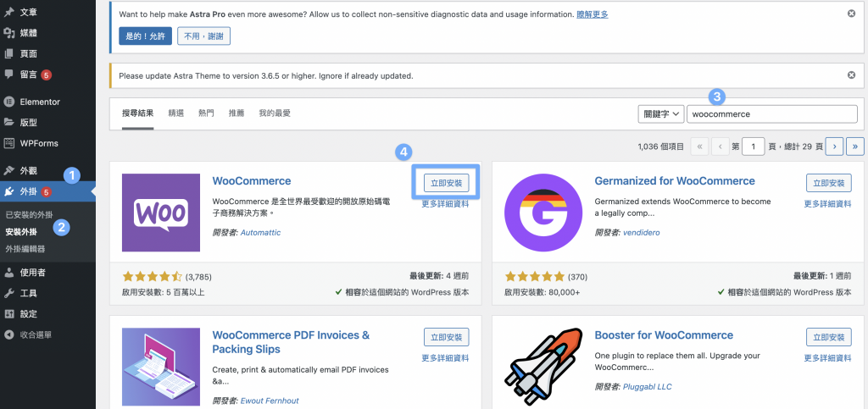This screenshot has height=409, width=868.
Task: Install WooCommerce PDF Invoices & Packing Slips
Action: (x=446, y=337)
